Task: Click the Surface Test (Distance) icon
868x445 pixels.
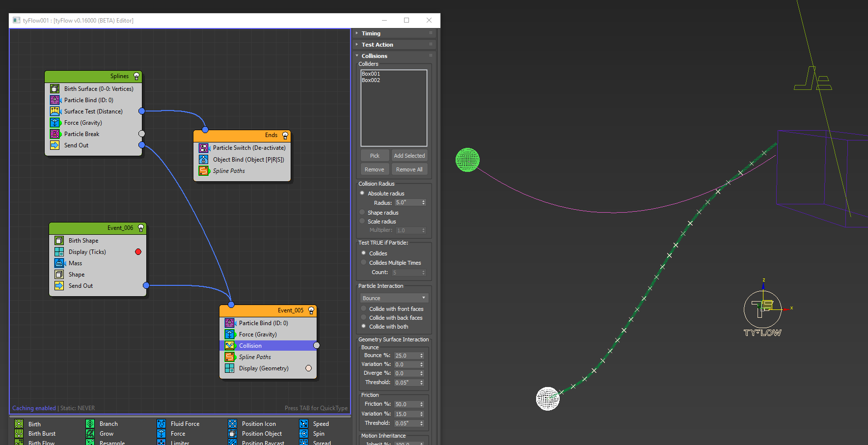Action: tap(55, 111)
